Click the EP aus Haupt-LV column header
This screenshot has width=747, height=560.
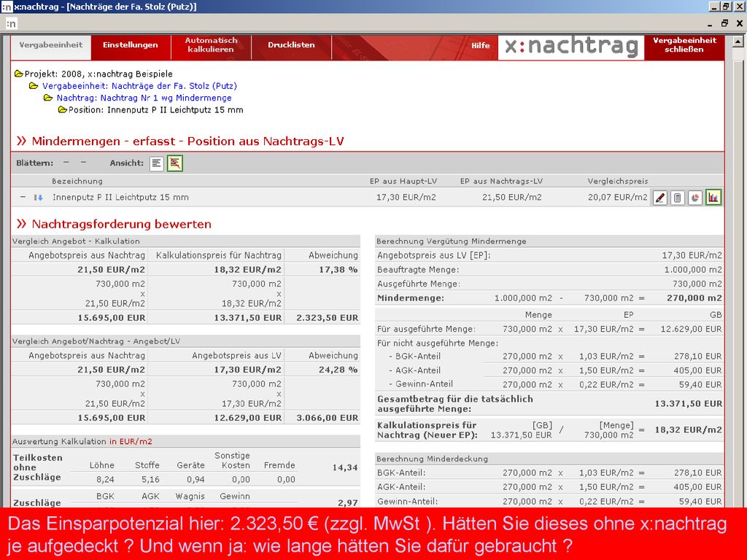point(403,181)
